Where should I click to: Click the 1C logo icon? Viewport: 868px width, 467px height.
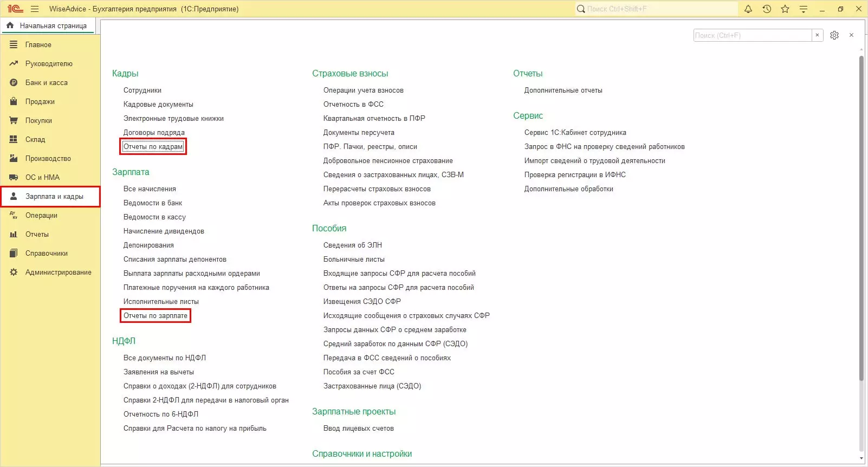[x=15, y=9]
